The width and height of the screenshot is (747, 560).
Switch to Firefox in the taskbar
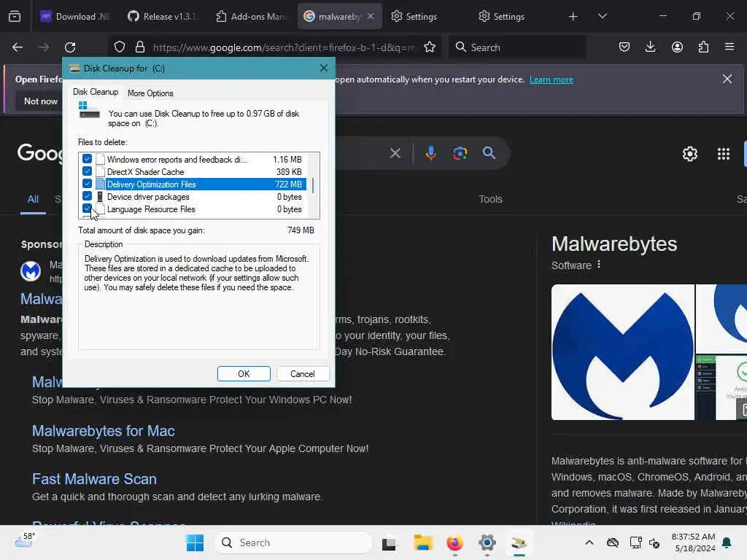point(454,542)
